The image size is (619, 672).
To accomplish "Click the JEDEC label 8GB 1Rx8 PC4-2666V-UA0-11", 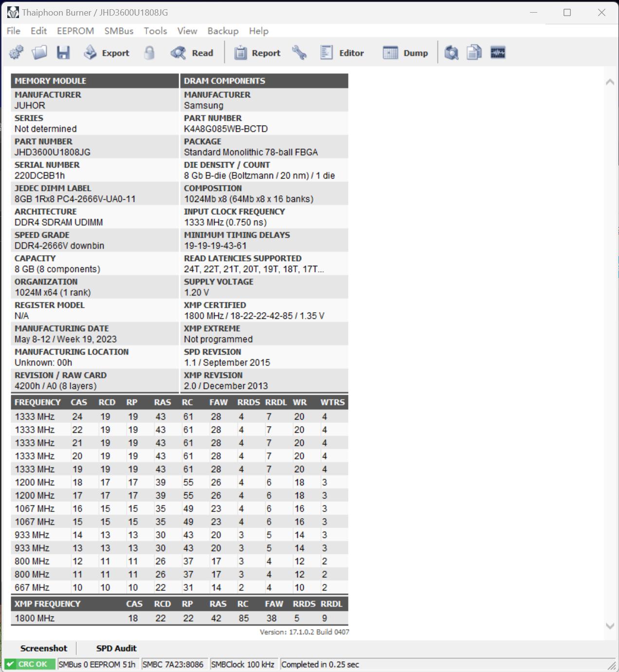I will pyautogui.click(x=75, y=199).
